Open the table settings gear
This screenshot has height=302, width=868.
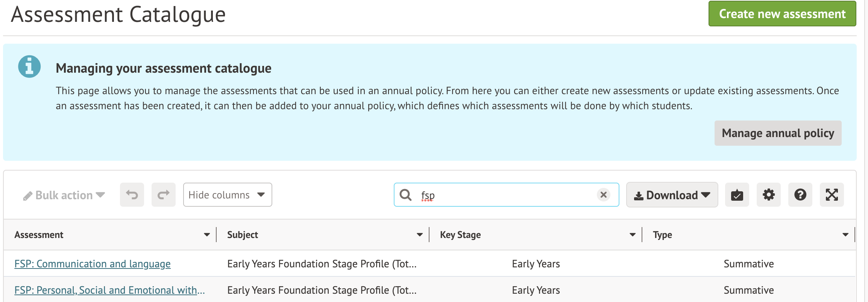pyautogui.click(x=768, y=195)
